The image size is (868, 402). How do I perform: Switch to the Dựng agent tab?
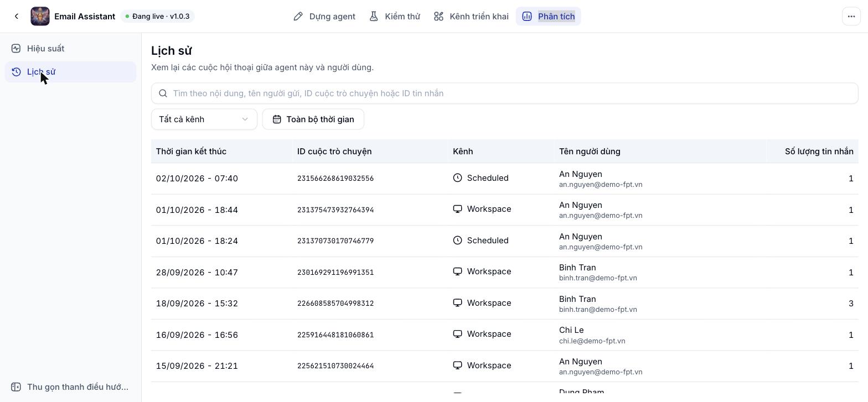click(x=324, y=17)
